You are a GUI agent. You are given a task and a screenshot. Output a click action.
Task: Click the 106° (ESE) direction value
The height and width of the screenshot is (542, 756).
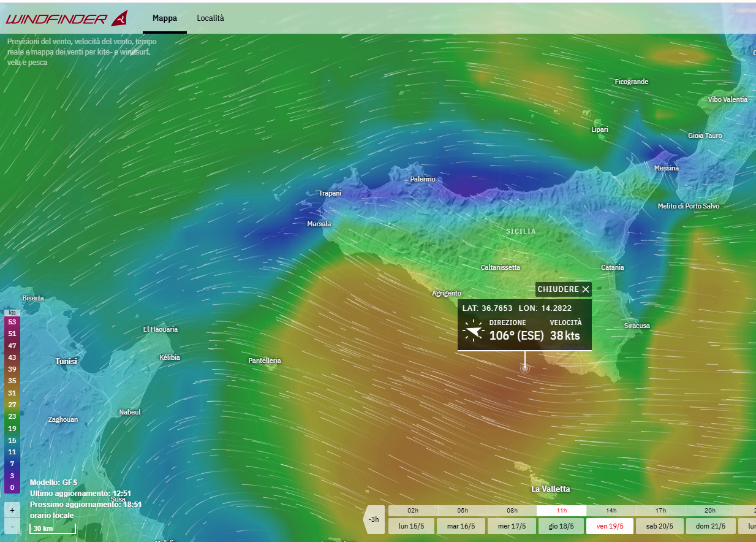(x=516, y=335)
